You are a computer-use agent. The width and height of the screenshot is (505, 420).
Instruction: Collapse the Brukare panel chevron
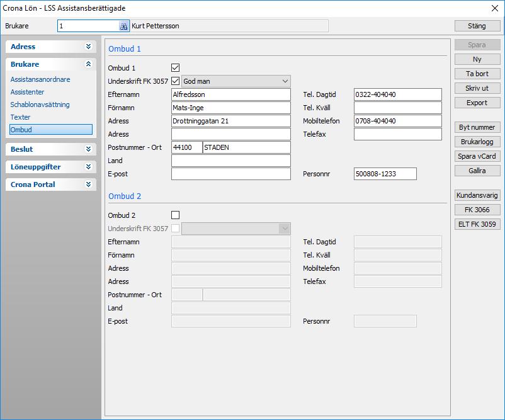coord(89,64)
